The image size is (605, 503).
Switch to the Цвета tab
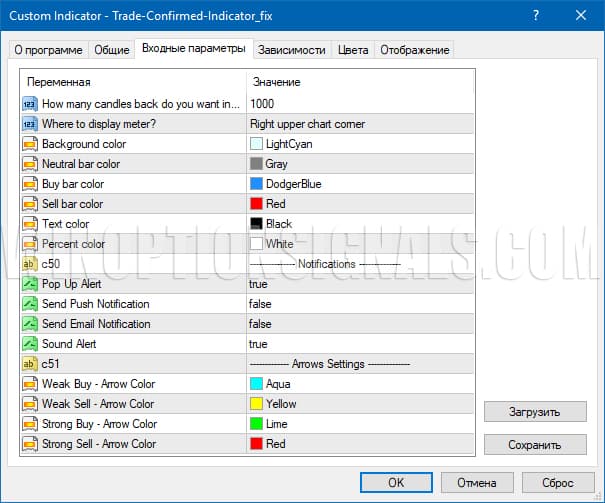[352, 49]
